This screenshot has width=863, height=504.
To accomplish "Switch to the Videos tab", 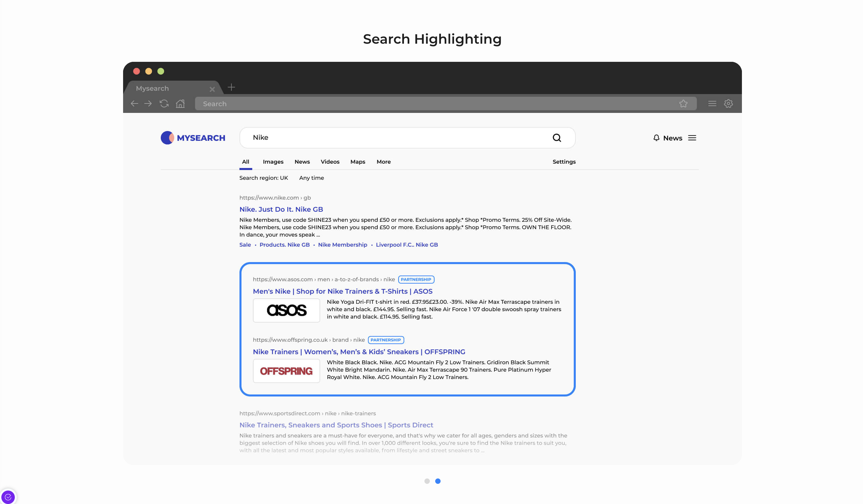I will point(330,162).
